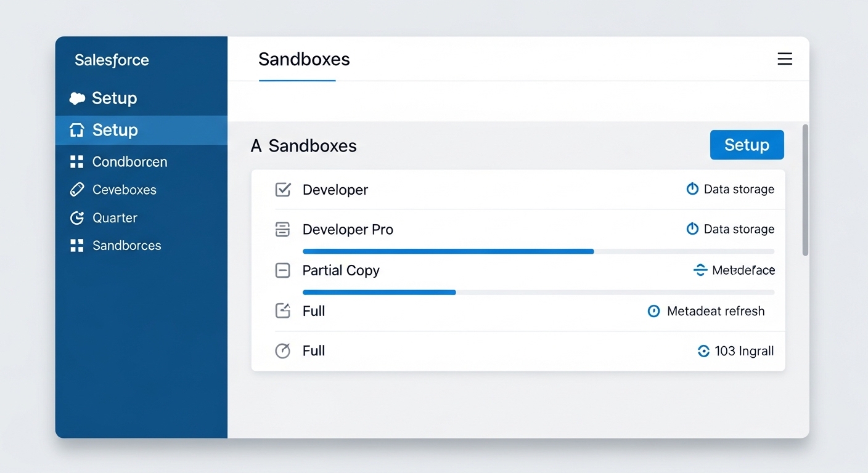Switch to the Sandboxes tab
868x473 pixels.
click(x=304, y=60)
